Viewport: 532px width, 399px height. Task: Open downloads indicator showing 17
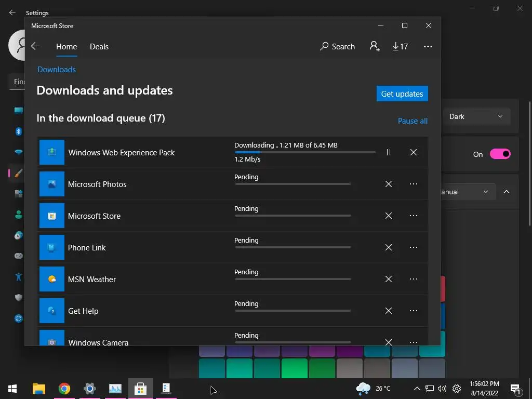coord(401,46)
